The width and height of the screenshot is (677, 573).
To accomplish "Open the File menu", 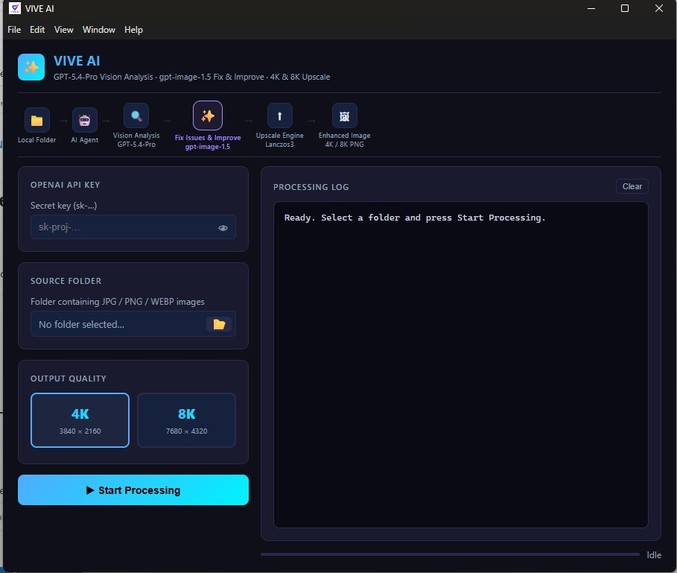I will pos(14,30).
